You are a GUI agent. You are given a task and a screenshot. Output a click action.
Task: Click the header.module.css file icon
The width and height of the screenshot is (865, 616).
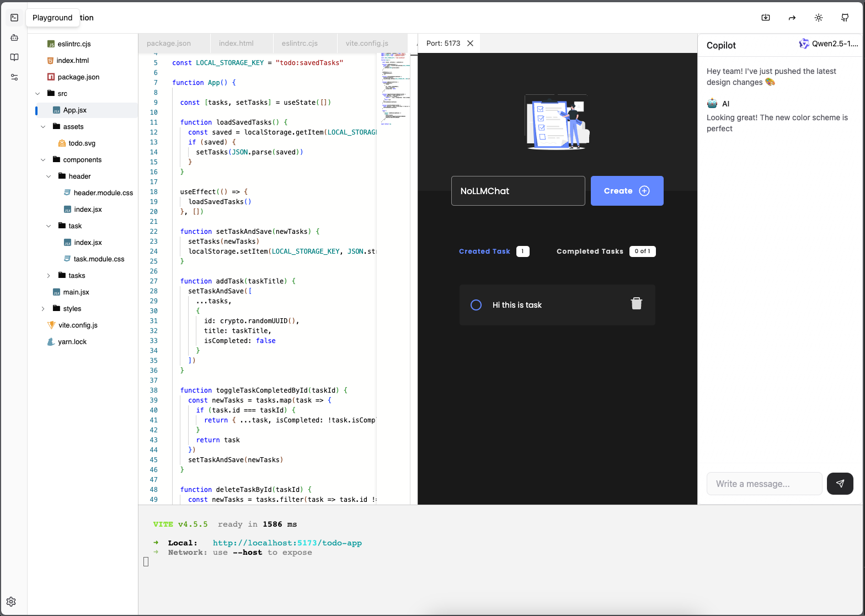[67, 193]
